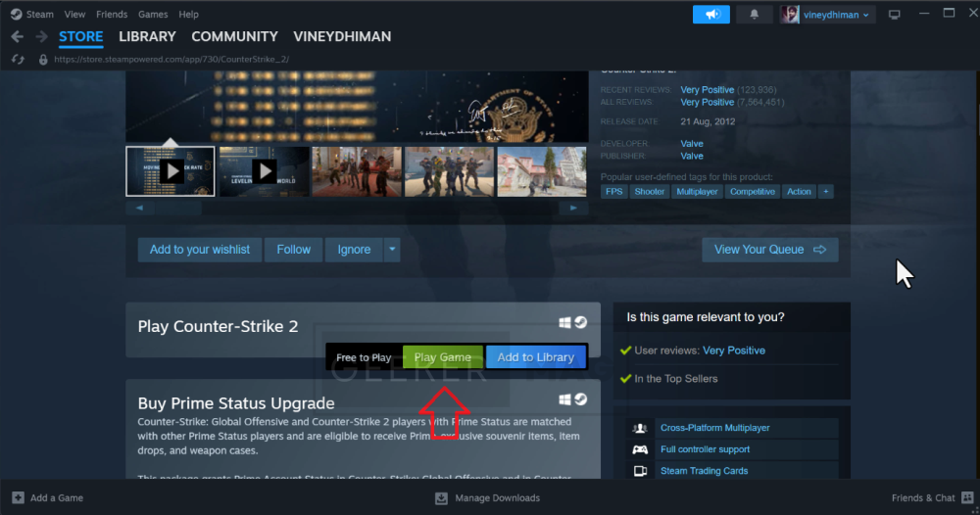Screen dimensions: 980x515
Task: Click the Competitive tag
Action: [753, 192]
